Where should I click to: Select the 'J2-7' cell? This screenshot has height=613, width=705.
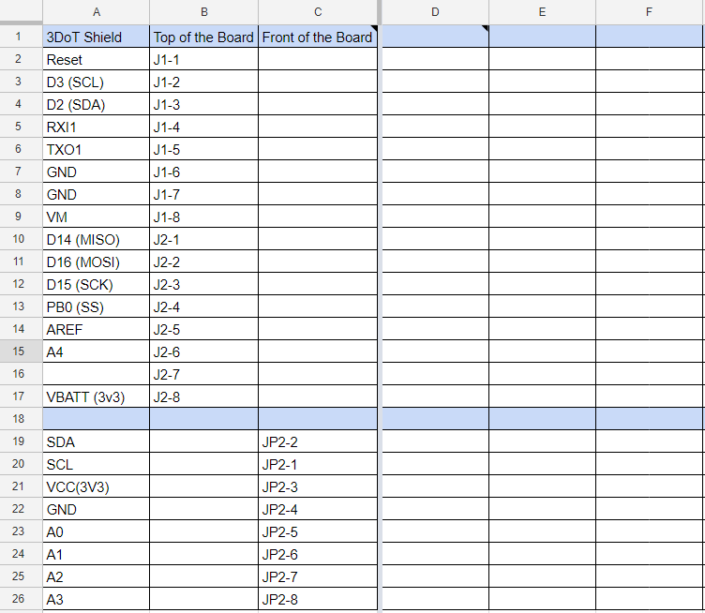pos(204,375)
